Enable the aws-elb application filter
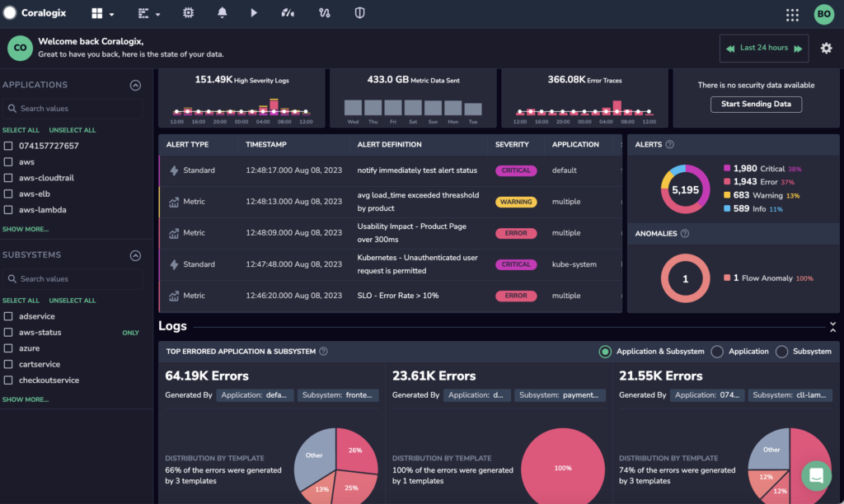The height and width of the screenshot is (504, 844). [x=8, y=194]
